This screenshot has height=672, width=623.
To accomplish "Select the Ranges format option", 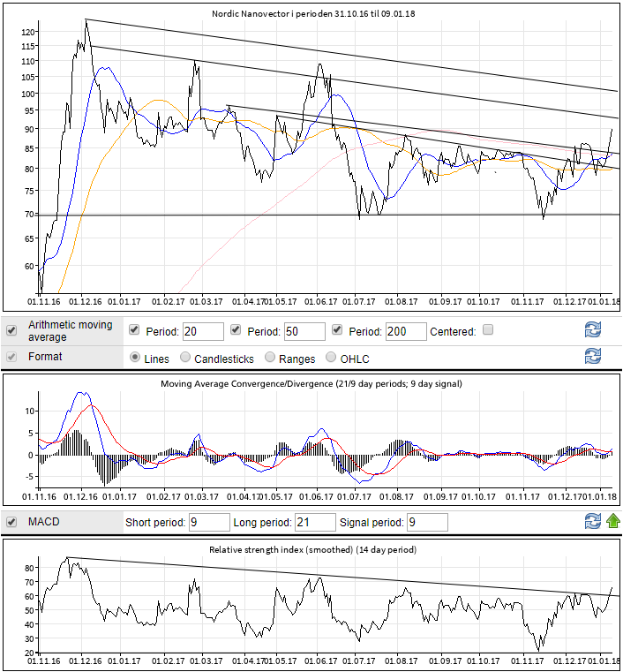I will click(x=270, y=357).
